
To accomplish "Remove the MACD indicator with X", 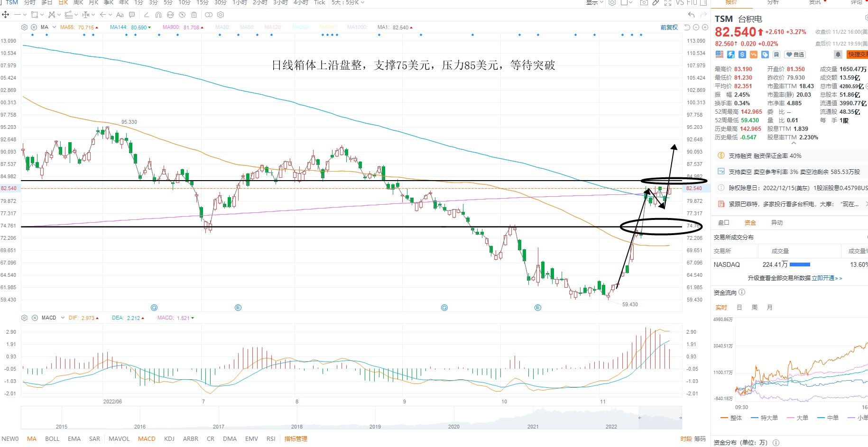I will tap(35, 318).
